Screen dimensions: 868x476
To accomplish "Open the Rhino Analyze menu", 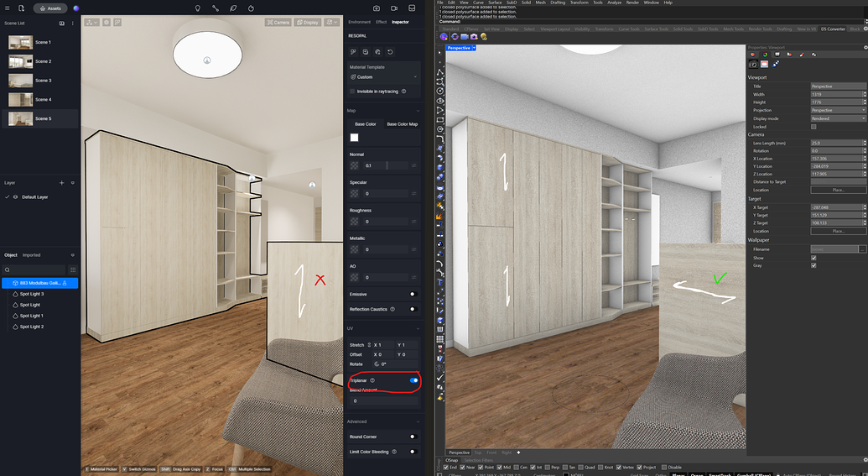I will coord(614,3).
